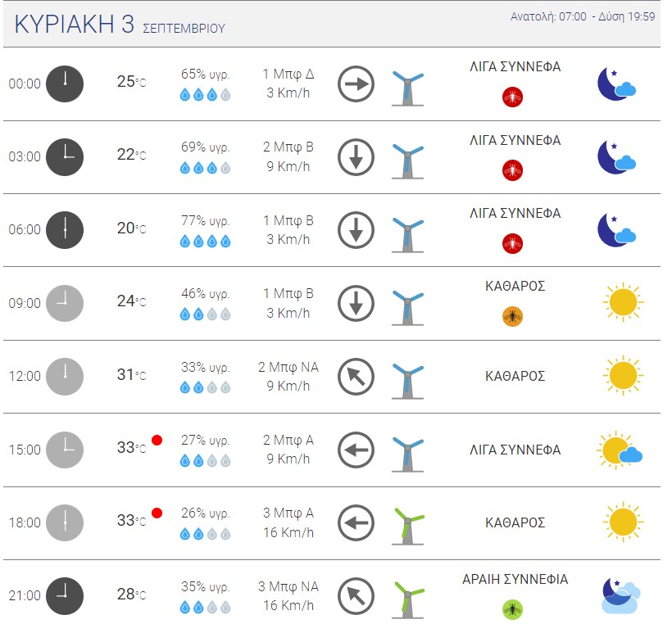Image resolution: width=672 pixels, height=624 pixels.
Task: Click red heat warning dot at 15:00
Action: [x=157, y=440]
